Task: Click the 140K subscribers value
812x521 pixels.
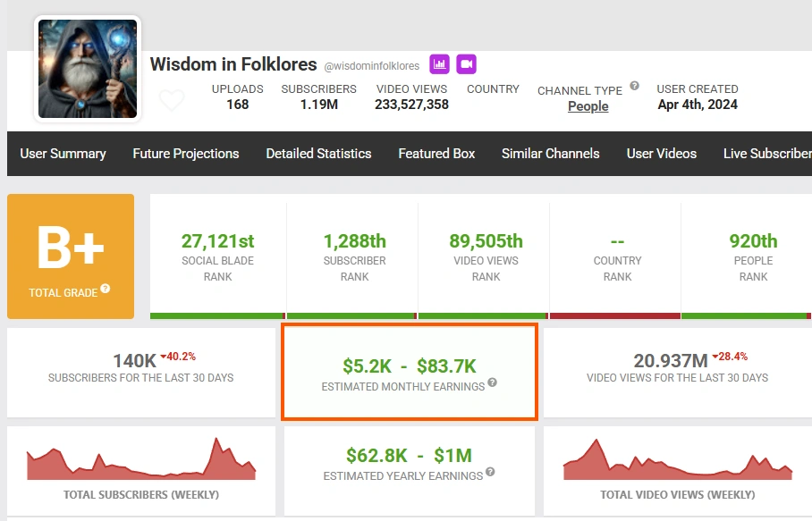Action: tap(135, 361)
